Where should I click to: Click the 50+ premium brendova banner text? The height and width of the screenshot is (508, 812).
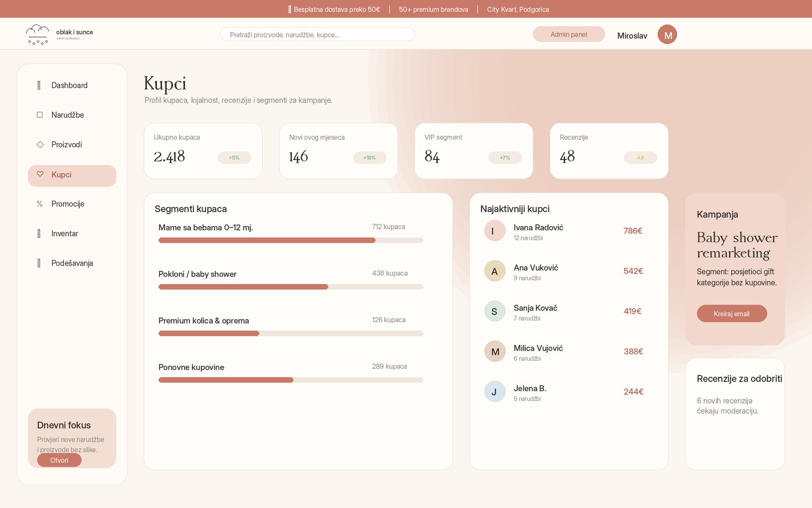point(433,9)
